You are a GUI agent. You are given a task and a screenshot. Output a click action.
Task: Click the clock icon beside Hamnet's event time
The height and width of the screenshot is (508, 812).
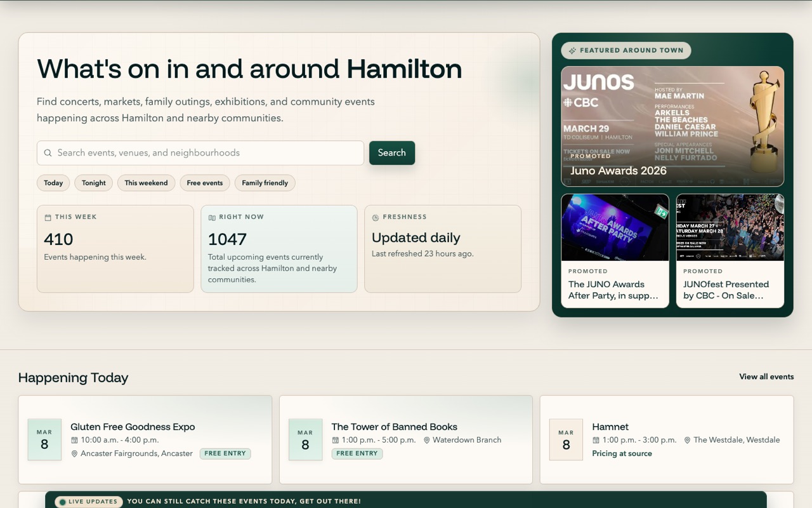[x=595, y=440]
